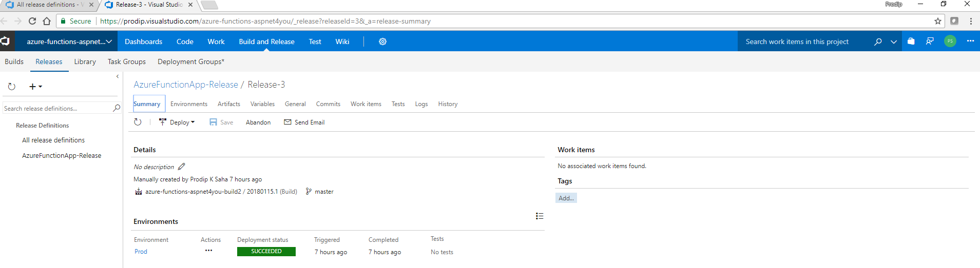Click the master branch icon

coord(309,191)
